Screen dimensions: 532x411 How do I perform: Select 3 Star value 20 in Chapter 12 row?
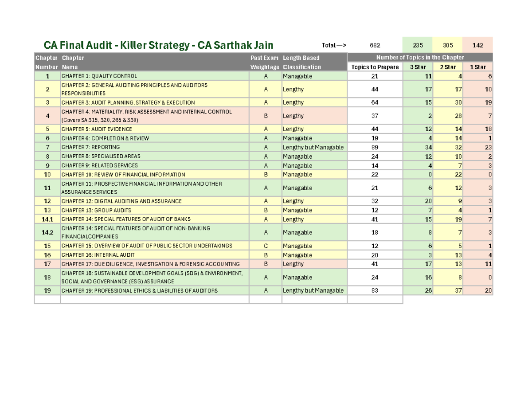click(x=418, y=201)
